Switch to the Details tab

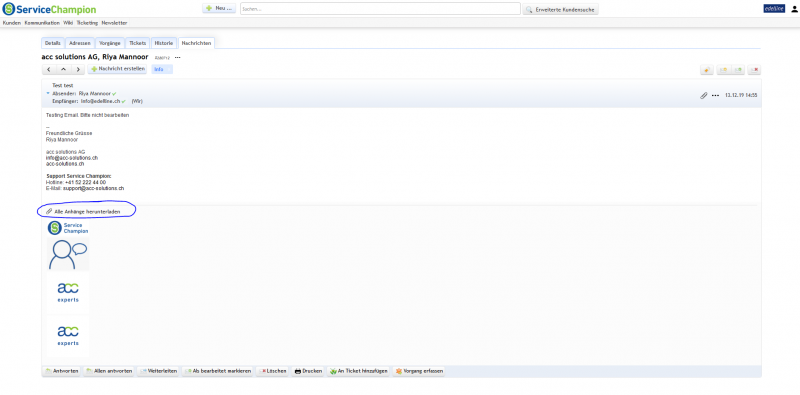point(53,43)
